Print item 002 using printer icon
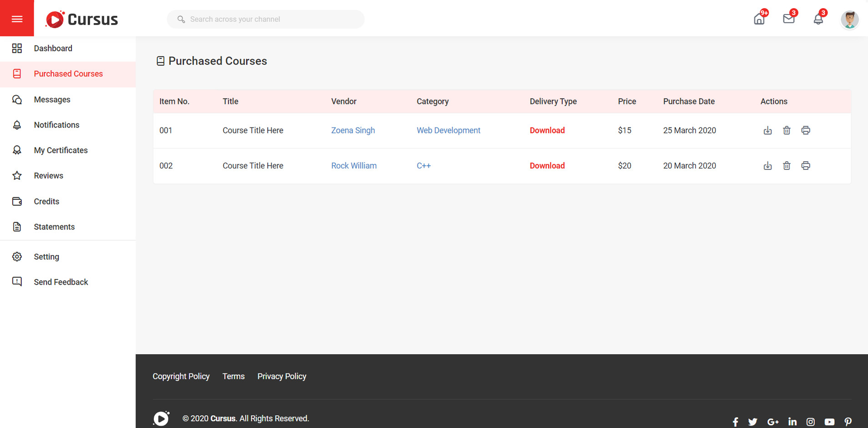Image resolution: width=868 pixels, height=428 pixels. click(806, 166)
